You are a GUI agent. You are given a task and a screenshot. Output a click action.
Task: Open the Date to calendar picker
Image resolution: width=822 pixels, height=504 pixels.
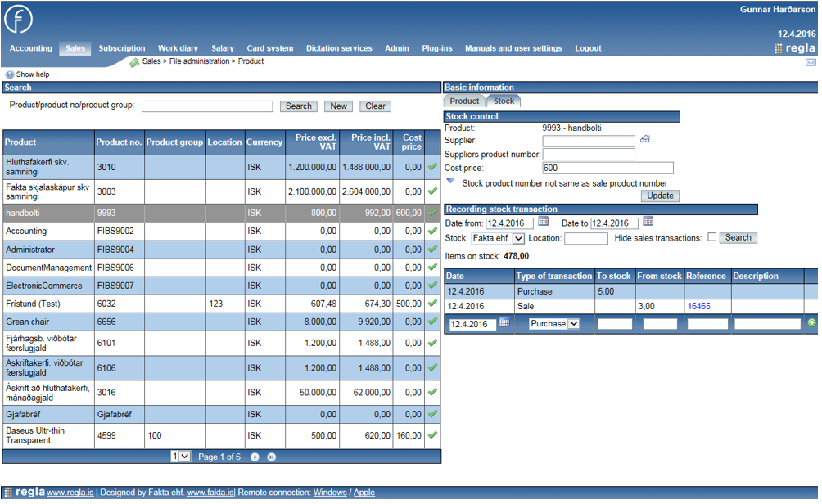point(648,222)
